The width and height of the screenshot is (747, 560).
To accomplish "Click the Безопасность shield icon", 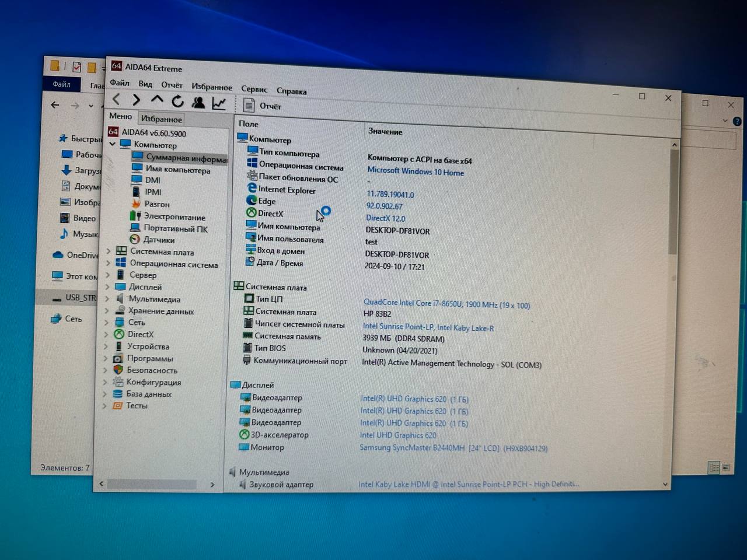I will (x=118, y=370).
